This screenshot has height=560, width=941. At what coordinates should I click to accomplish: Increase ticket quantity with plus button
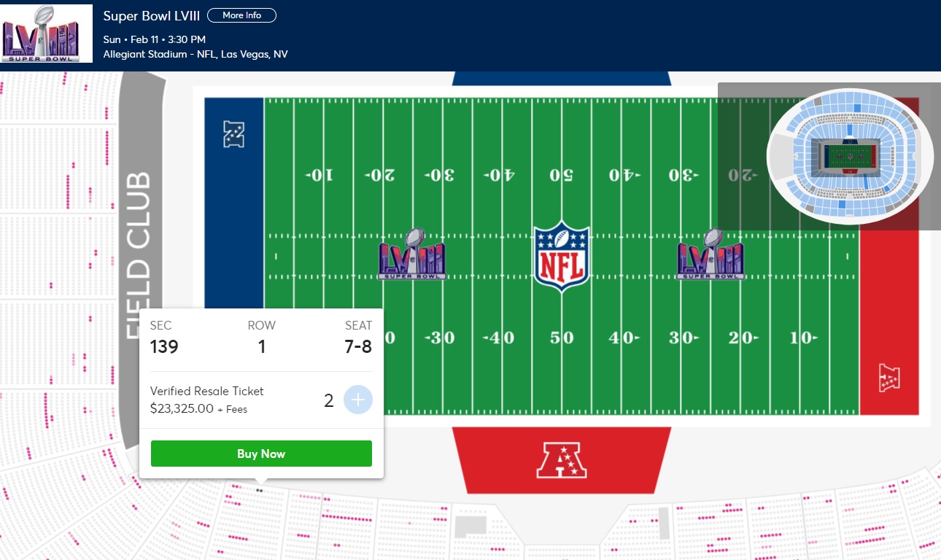(x=358, y=400)
